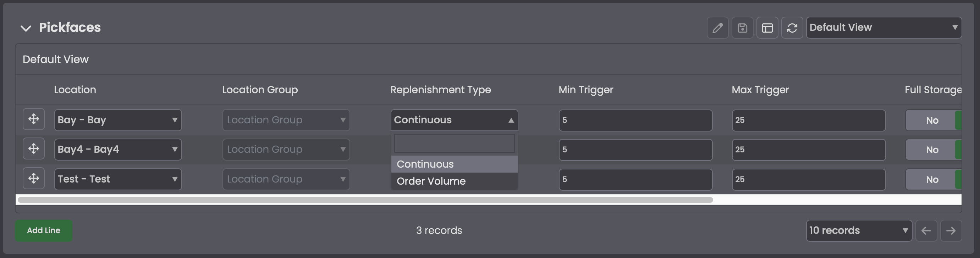This screenshot has height=258, width=980.
Task: Toggle Full Storage for Bay4 - Bay4 row
Action: 933,150
